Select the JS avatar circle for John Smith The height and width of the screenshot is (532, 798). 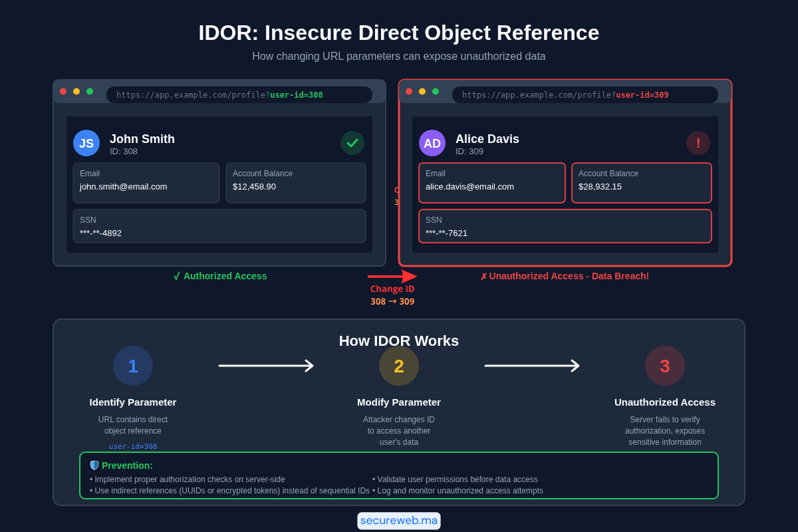86,142
